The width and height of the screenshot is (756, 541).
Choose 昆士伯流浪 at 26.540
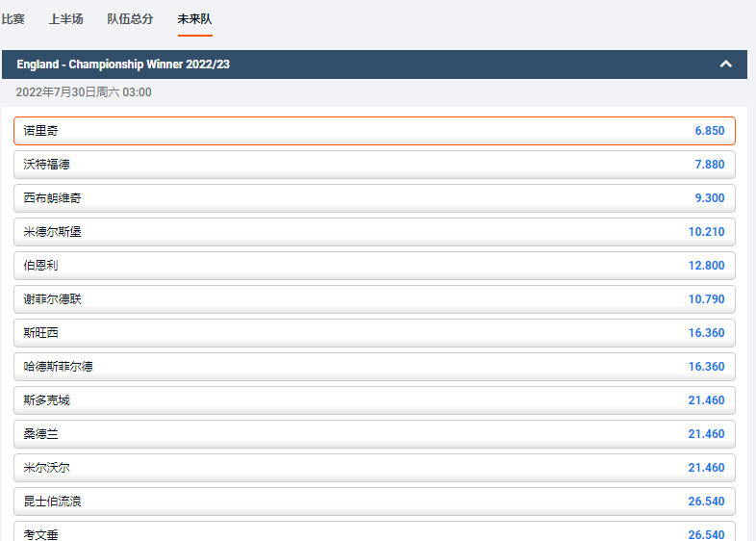tap(374, 502)
